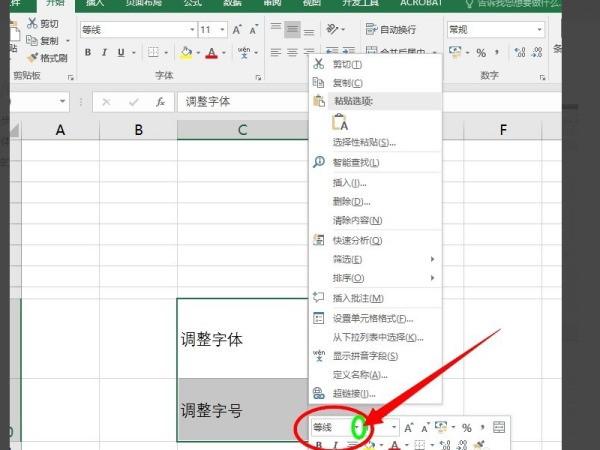Open the Number (数字) group dialog launcher
The height and width of the screenshot is (450, 600).
(543, 78)
